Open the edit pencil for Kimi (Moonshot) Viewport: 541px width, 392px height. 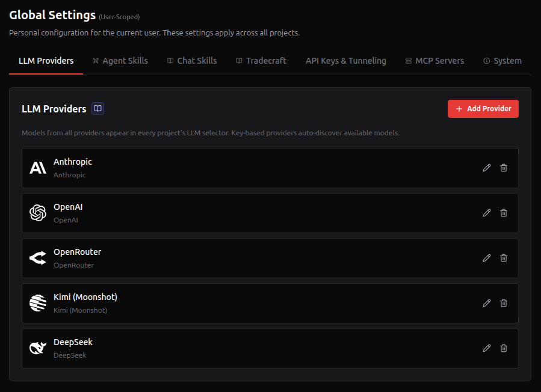tap(486, 304)
